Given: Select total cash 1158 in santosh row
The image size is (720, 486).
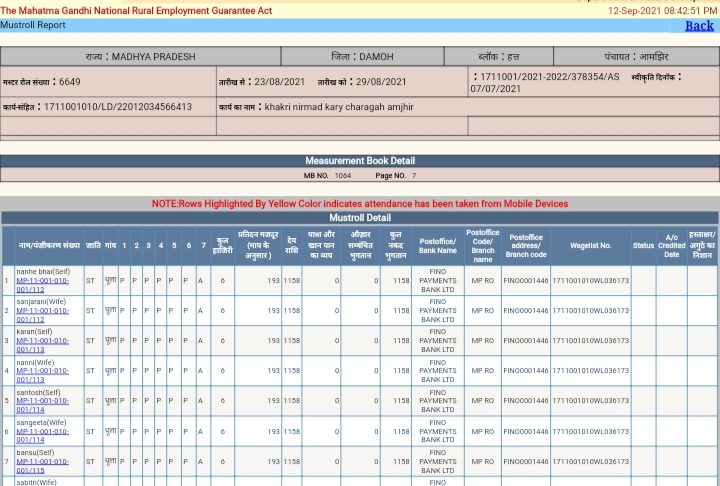Looking at the screenshot, I should click(401, 401).
